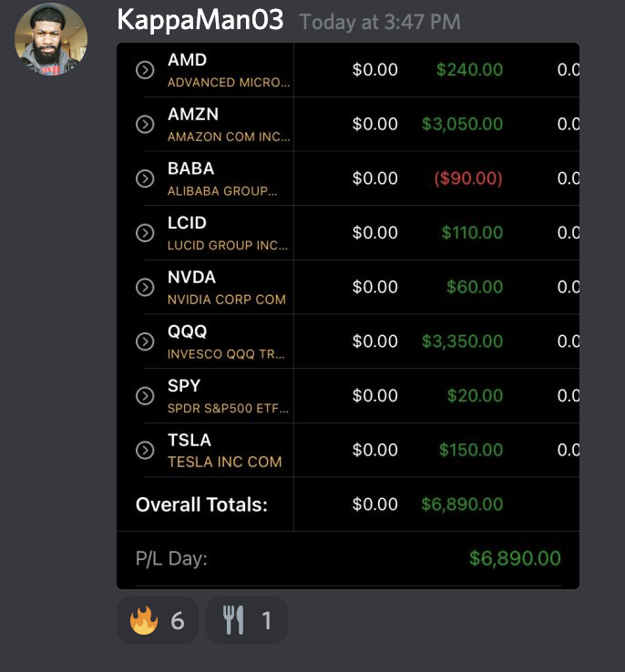
Task: Select the Overall Totals row
Action: [x=201, y=504]
